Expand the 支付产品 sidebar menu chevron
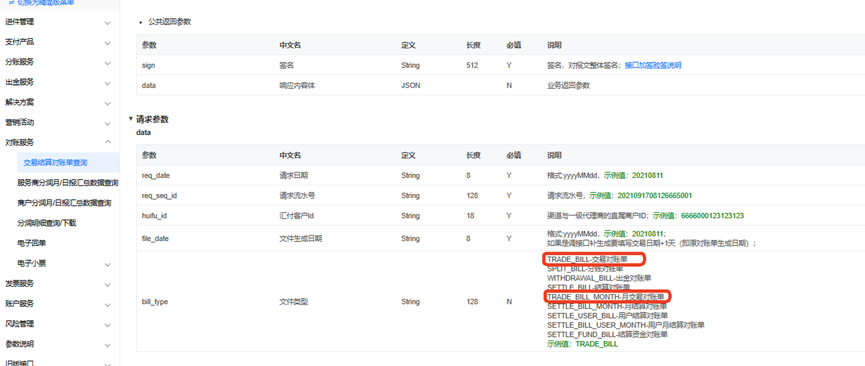The image size is (865, 366). [108, 43]
